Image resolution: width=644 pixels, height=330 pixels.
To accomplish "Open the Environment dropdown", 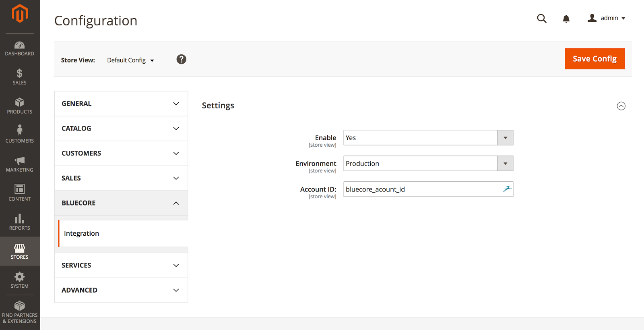I will click(x=428, y=164).
